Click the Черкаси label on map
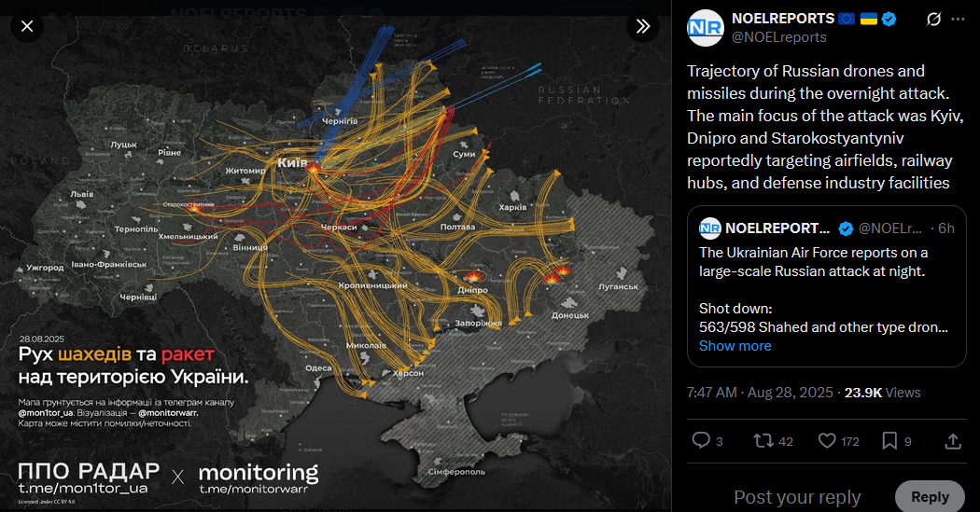 click(x=339, y=228)
